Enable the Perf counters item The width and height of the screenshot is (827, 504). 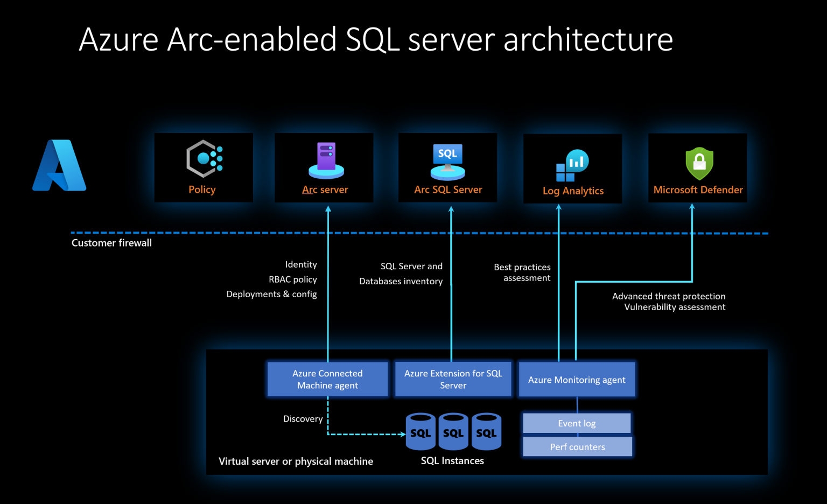577,446
